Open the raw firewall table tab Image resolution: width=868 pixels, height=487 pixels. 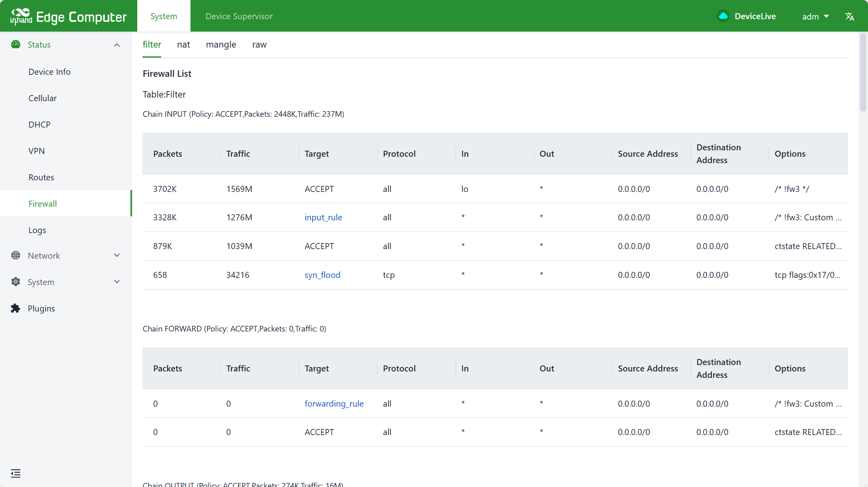tap(259, 44)
